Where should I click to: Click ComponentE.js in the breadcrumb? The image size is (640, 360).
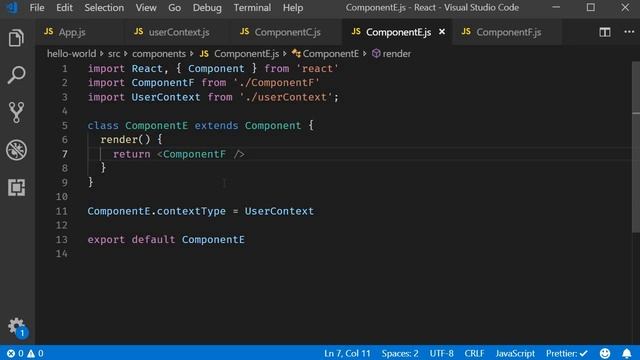click(x=240, y=54)
